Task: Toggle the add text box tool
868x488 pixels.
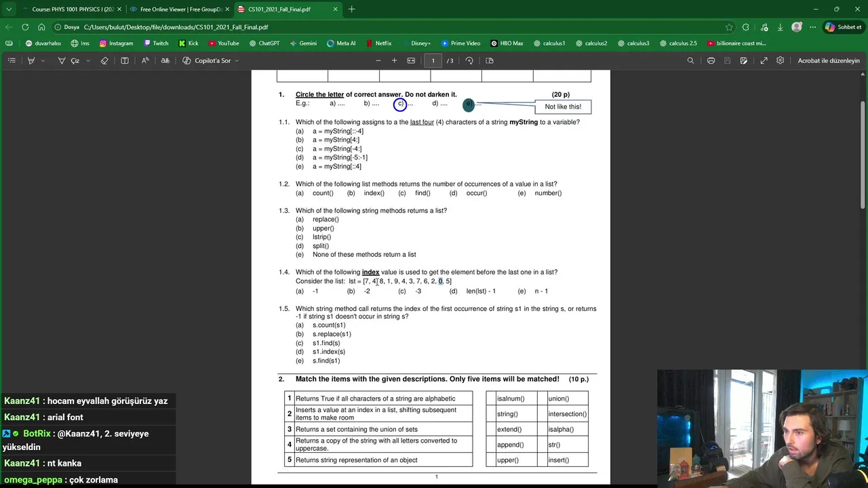Action: [125, 60]
